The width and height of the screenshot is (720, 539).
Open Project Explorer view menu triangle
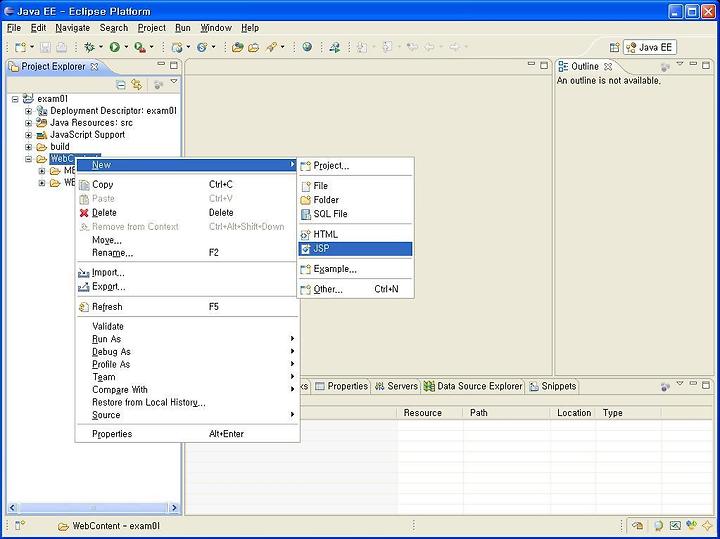(x=174, y=82)
